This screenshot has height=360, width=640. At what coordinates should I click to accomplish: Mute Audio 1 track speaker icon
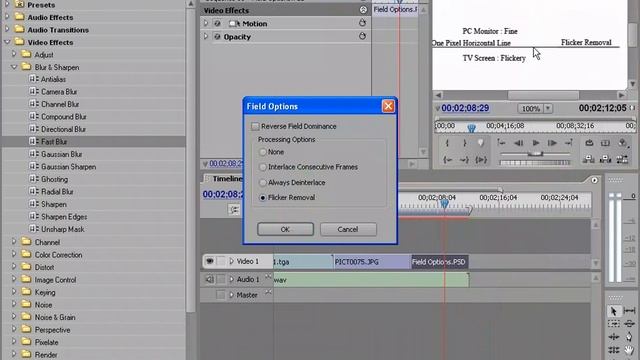[x=209, y=280]
